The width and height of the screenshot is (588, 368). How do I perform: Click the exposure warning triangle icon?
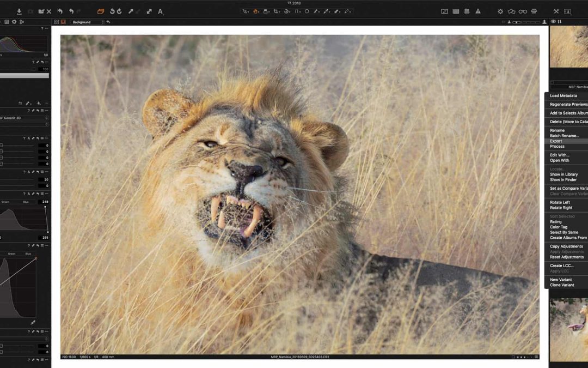coord(478,11)
